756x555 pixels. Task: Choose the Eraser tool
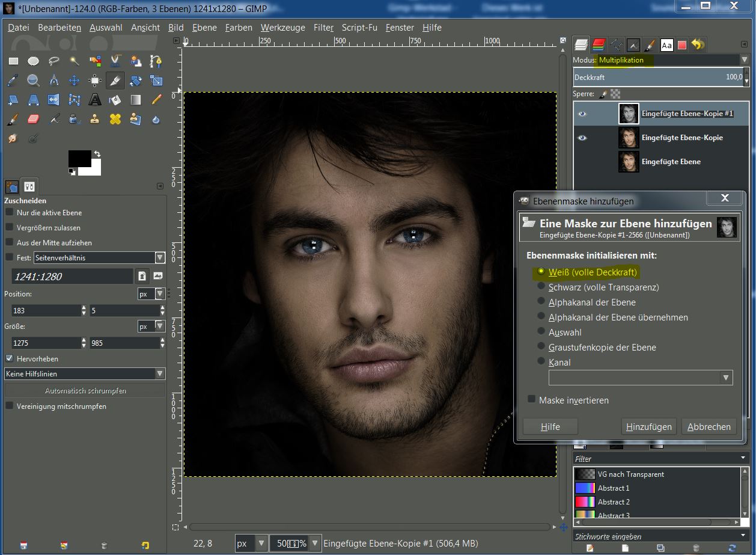coord(34,119)
